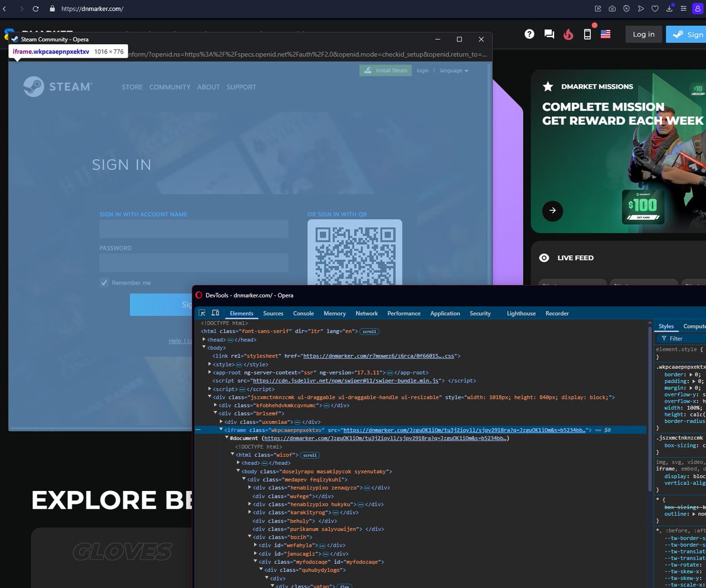
Task: Expand the <style> node
Action: [x=210, y=365]
